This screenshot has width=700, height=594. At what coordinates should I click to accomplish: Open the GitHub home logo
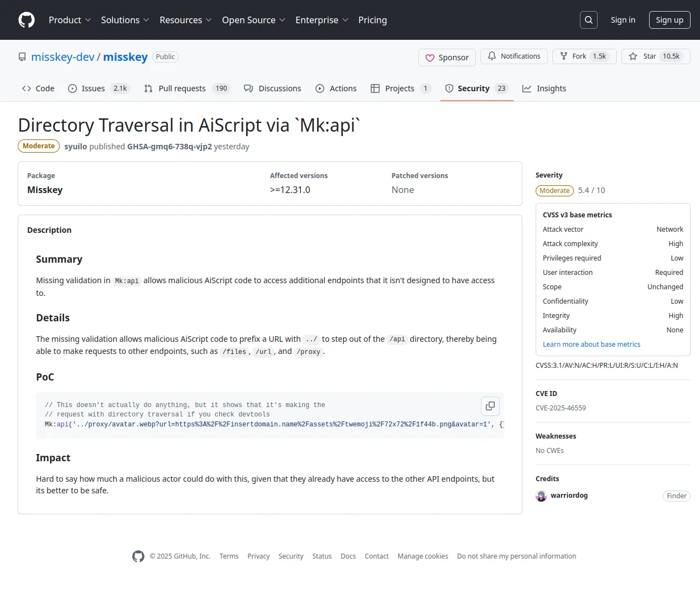(x=27, y=20)
